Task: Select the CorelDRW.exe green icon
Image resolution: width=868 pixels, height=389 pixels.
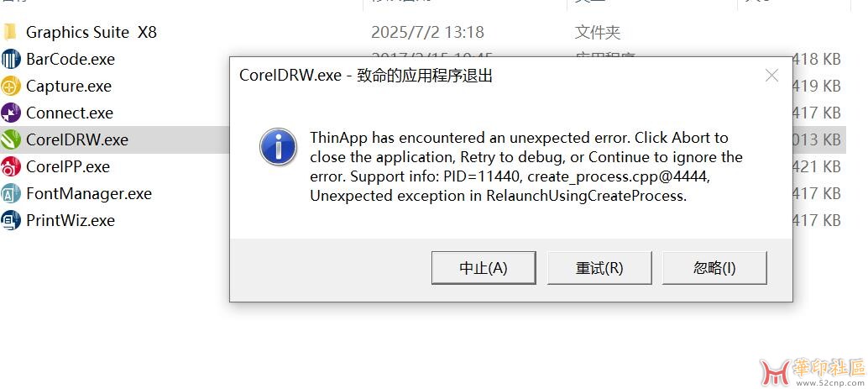Action: pyautogui.click(x=11, y=139)
